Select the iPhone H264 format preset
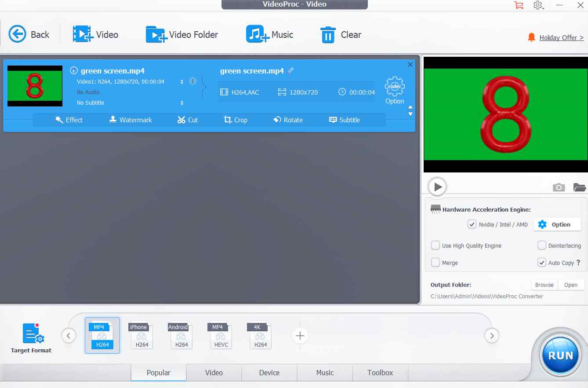Image resolution: width=588 pixels, height=388 pixels. [141, 336]
